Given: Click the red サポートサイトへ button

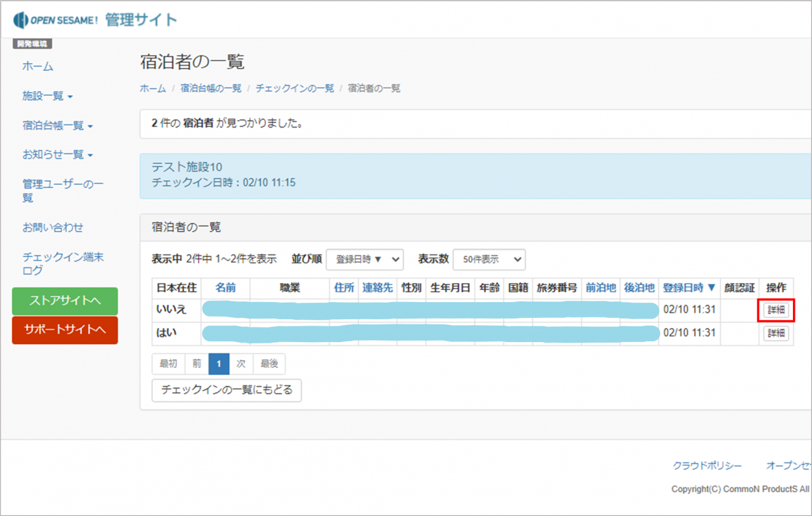Looking at the screenshot, I should [x=65, y=330].
